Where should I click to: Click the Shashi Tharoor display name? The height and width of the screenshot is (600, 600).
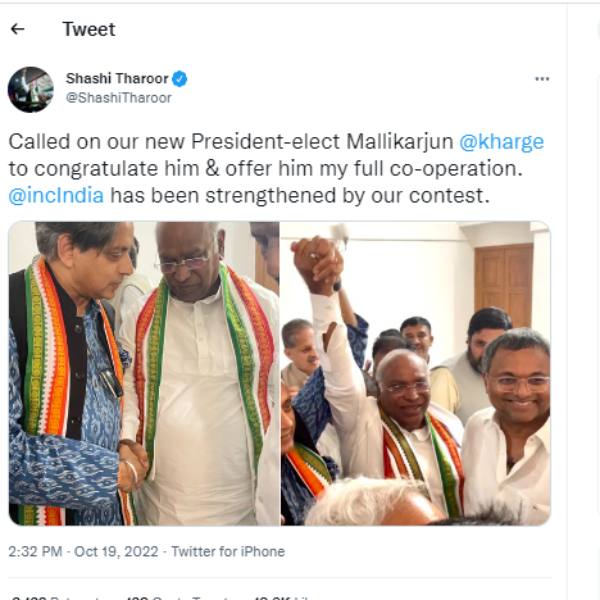[x=117, y=78]
